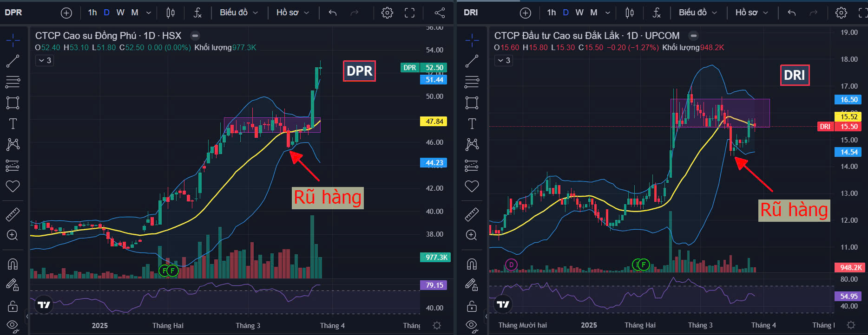Open chart settings gear on DRI toolbar
This screenshot has height=335, width=868.
pos(841,13)
